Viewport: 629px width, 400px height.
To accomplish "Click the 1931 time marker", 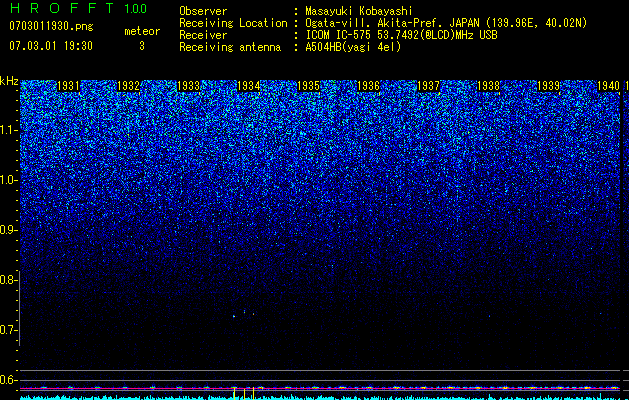I will coord(69,86).
